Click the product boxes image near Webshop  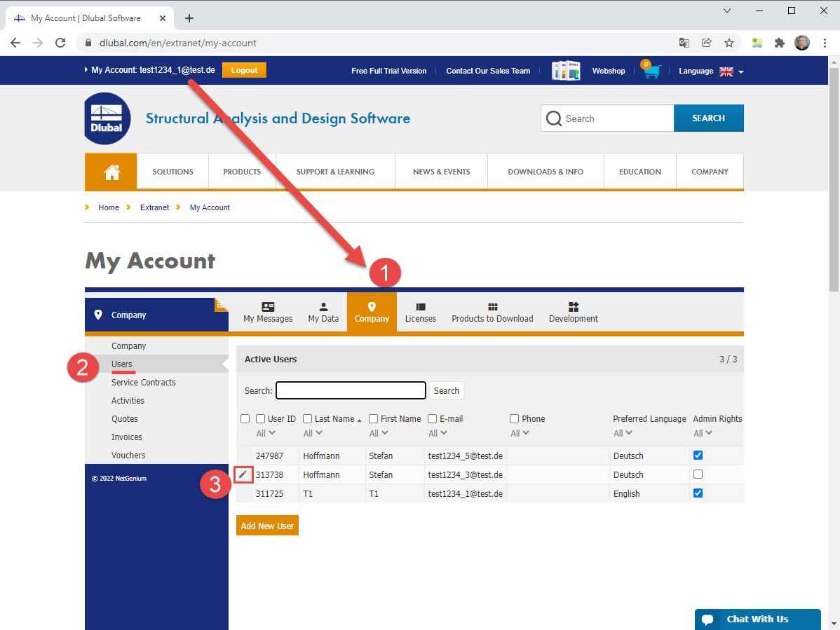[x=566, y=71]
